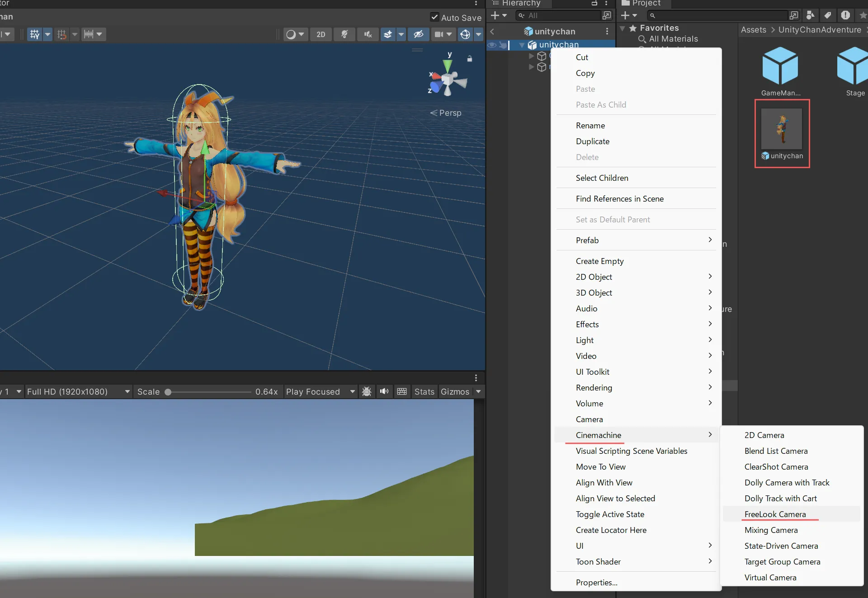The width and height of the screenshot is (868, 598).
Task: Toggle Scene gizmos globe icon
Action: pyautogui.click(x=465, y=34)
